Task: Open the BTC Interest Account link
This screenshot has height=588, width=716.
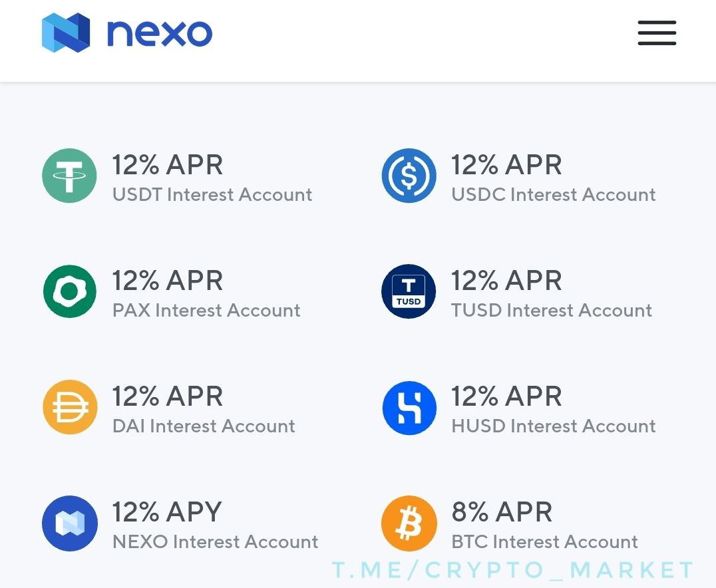Action: coord(544,542)
